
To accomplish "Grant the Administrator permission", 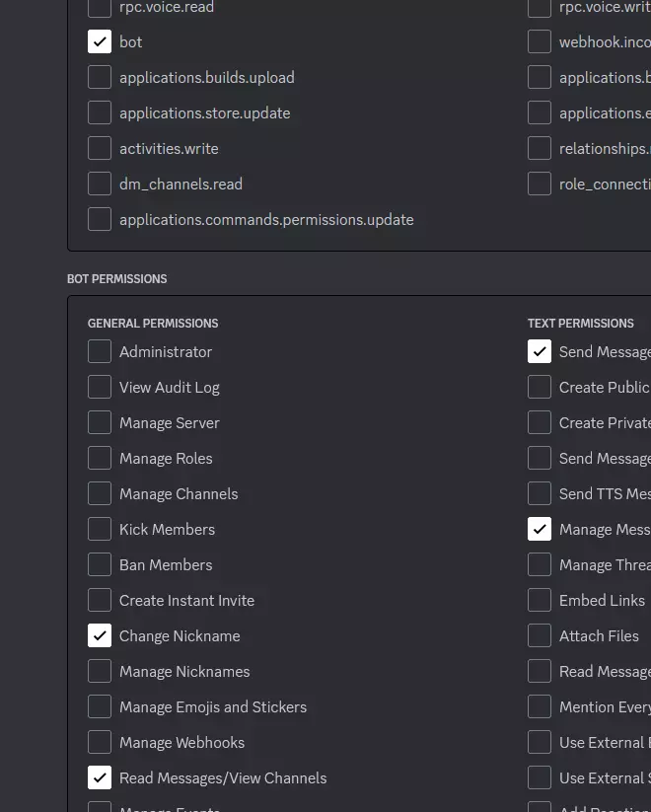I will point(100,352).
